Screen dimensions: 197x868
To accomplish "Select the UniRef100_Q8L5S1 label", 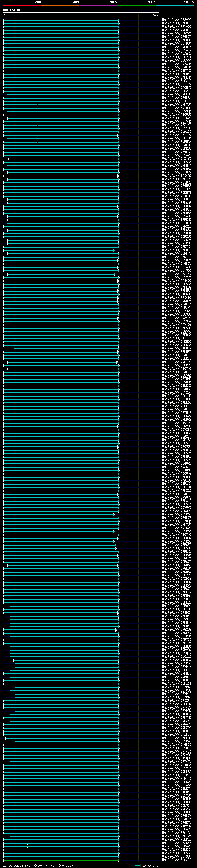I will [x=176, y=453].
